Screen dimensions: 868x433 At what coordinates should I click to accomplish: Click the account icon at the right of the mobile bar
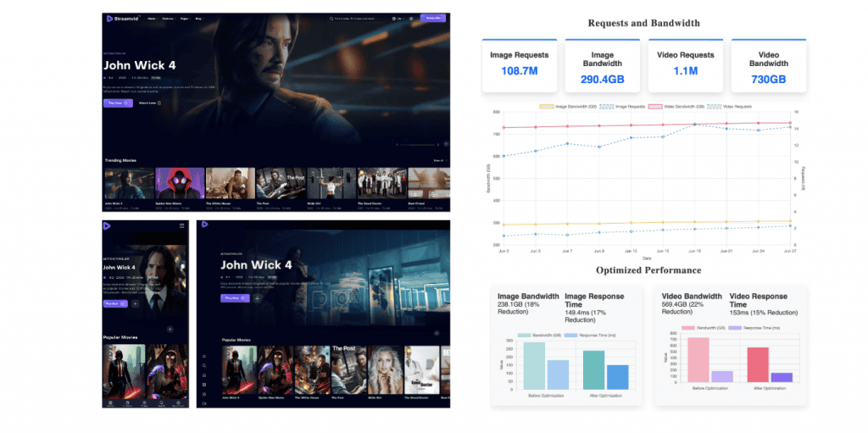pos(178,403)
